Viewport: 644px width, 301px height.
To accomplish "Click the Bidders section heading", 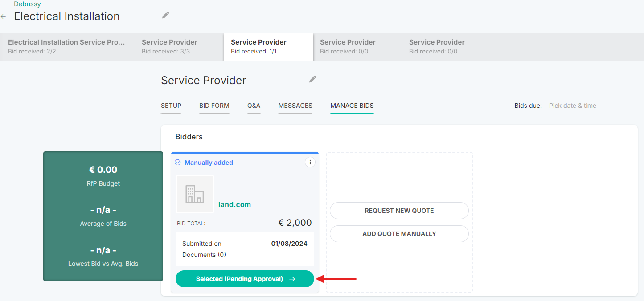I will [189, 137].
